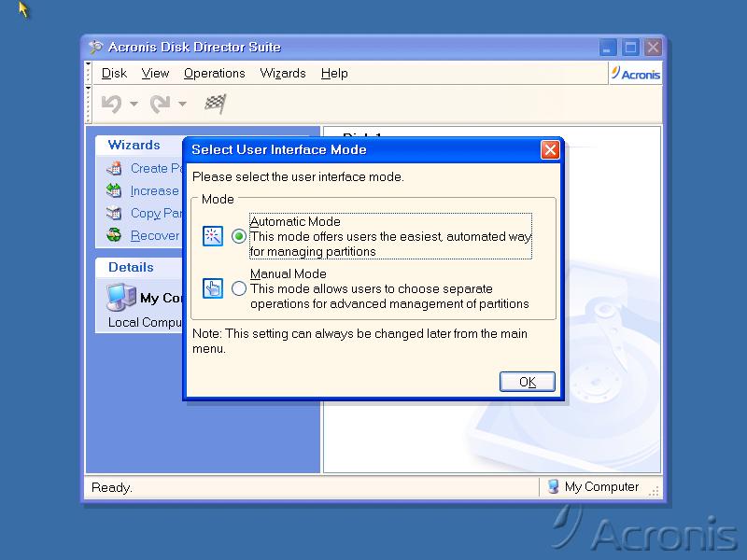Click the toolbar grip handle

89,104
